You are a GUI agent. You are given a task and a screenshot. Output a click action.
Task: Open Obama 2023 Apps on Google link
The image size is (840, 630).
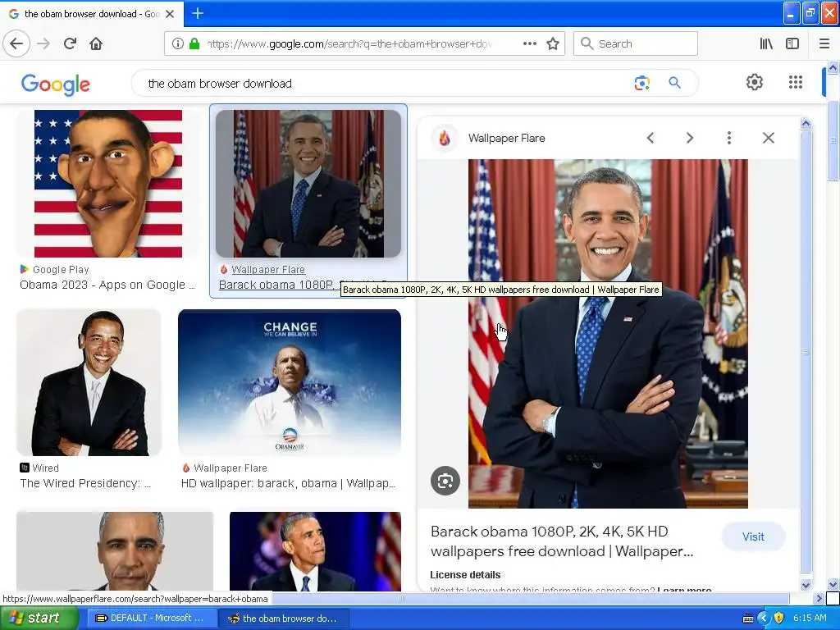pos(107,285)
